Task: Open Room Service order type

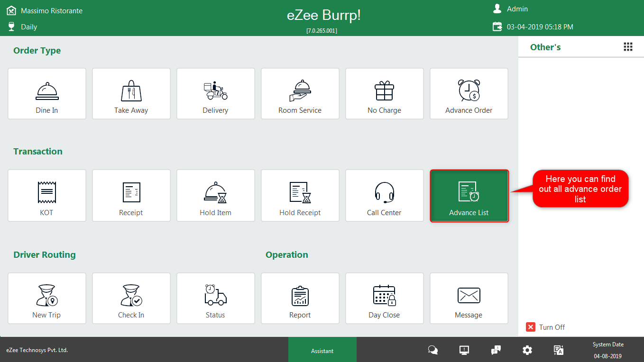Action: pos(300,93)
